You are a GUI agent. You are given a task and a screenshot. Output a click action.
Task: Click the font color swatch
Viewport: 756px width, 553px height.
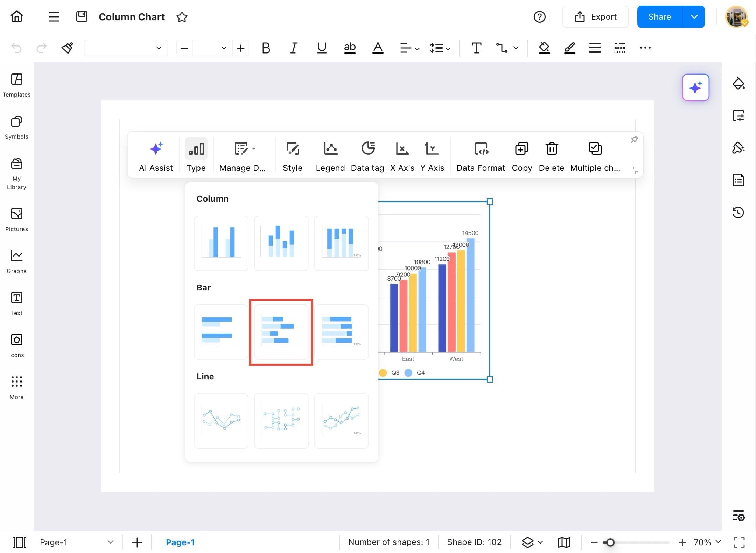(x=378, y=48)
